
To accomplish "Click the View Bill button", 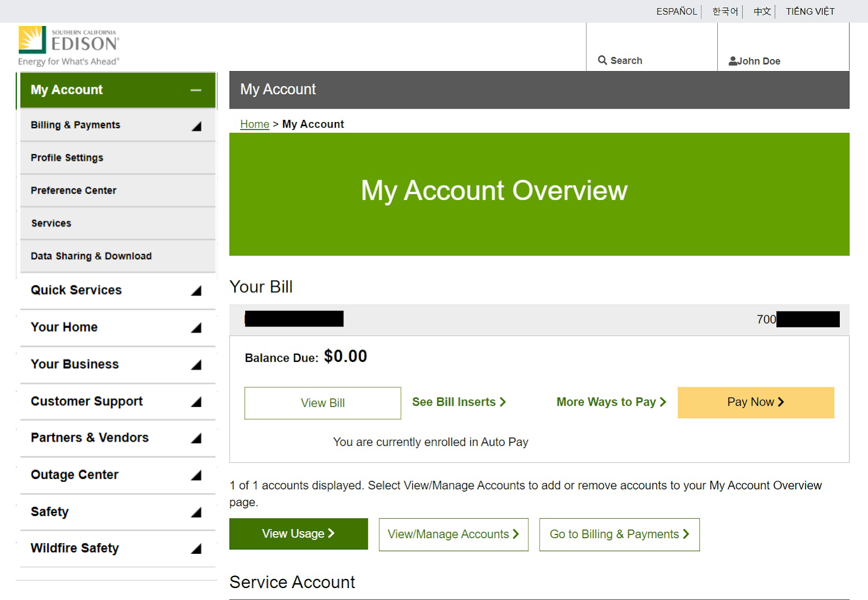I will coord(322,403).
